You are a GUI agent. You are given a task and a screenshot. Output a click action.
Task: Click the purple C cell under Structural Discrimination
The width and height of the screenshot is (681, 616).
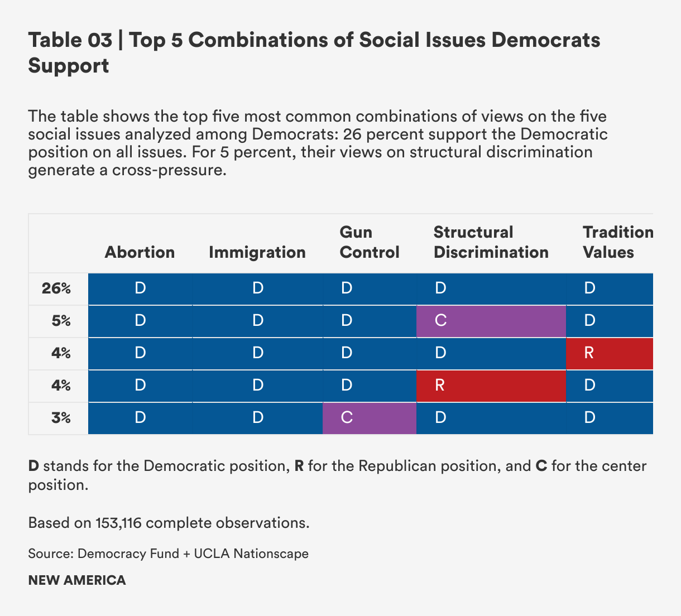(x=491, y=321)
